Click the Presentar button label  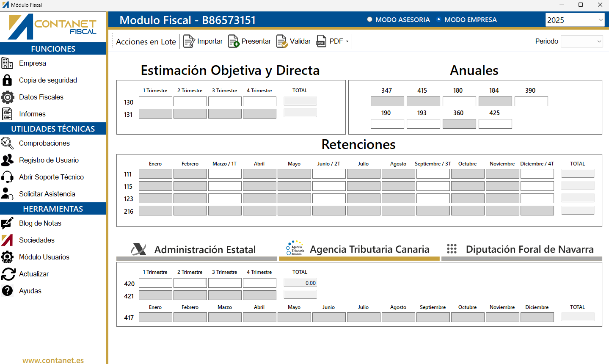(256, 41)
